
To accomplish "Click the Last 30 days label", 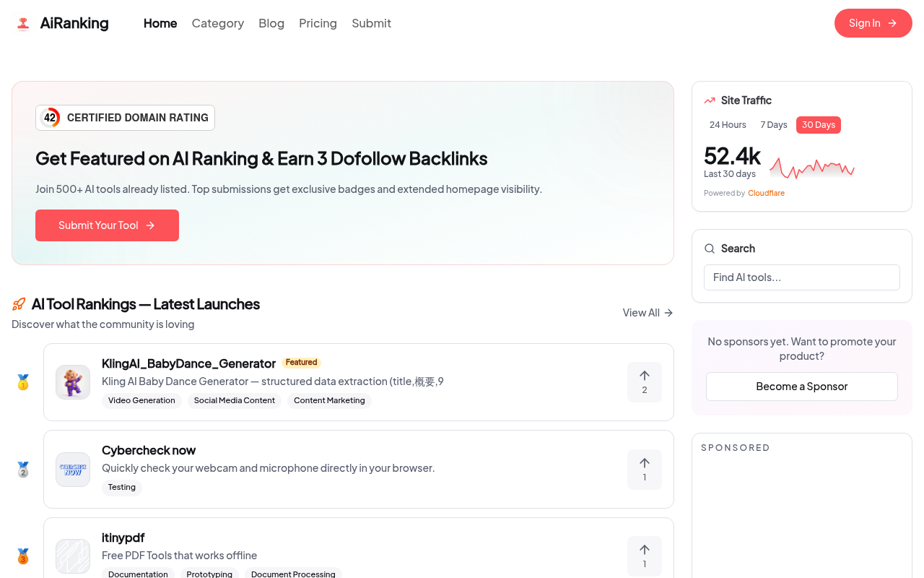I will click(730, 174).
